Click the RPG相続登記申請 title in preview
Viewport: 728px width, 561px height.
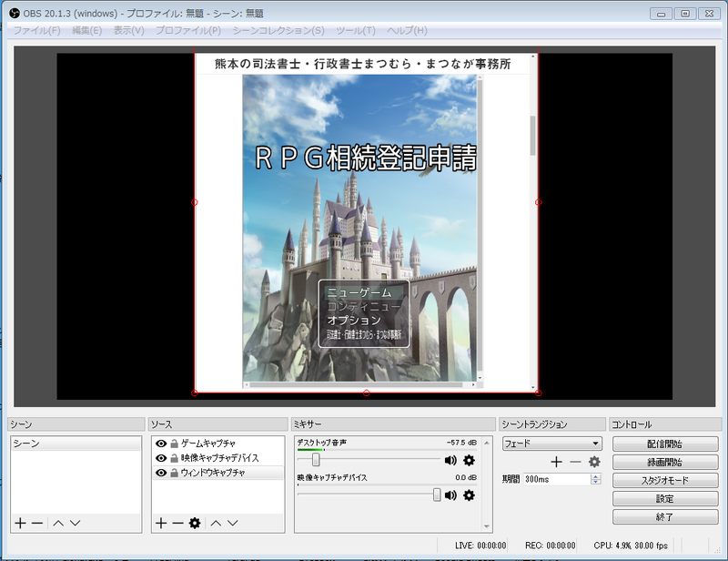[366, 158]
